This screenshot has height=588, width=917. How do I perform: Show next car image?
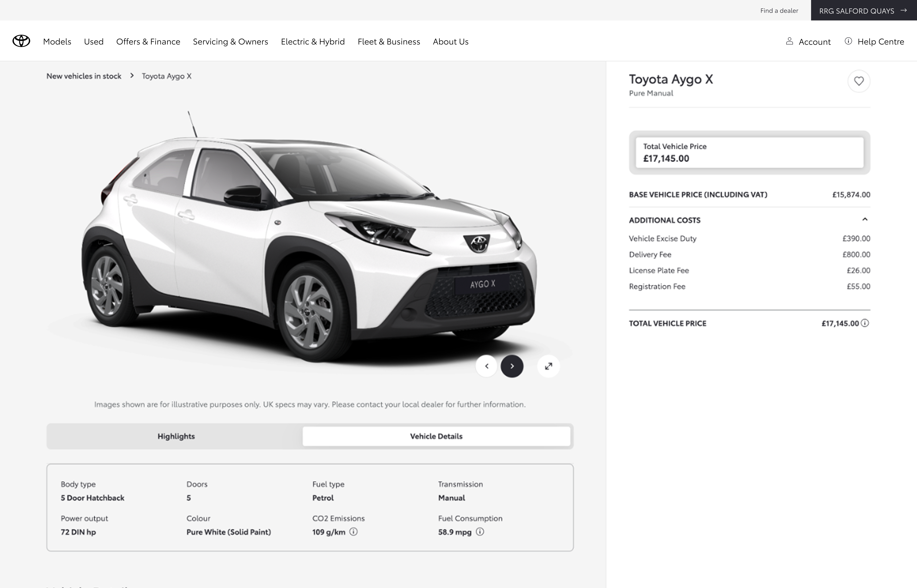pyautogui.click(x=512, y=366)
